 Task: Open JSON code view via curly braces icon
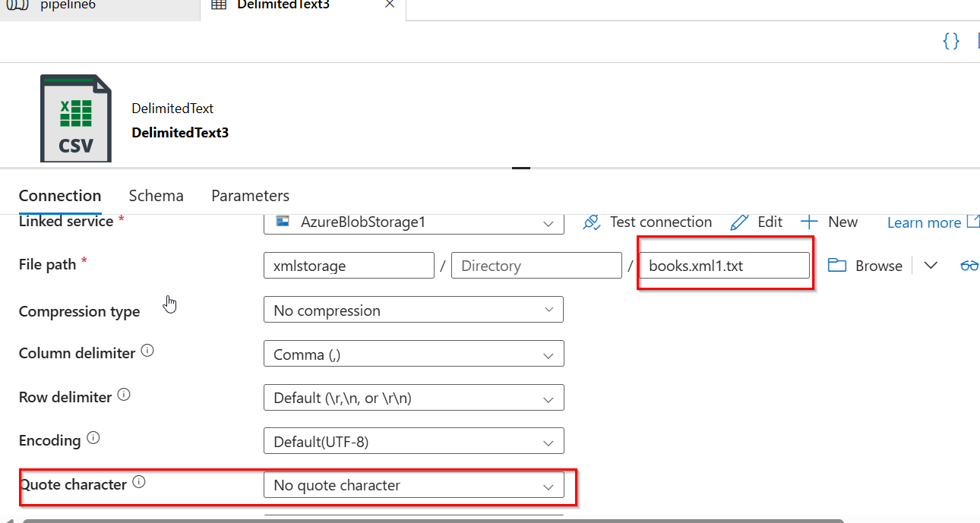(x=951, y=42)
